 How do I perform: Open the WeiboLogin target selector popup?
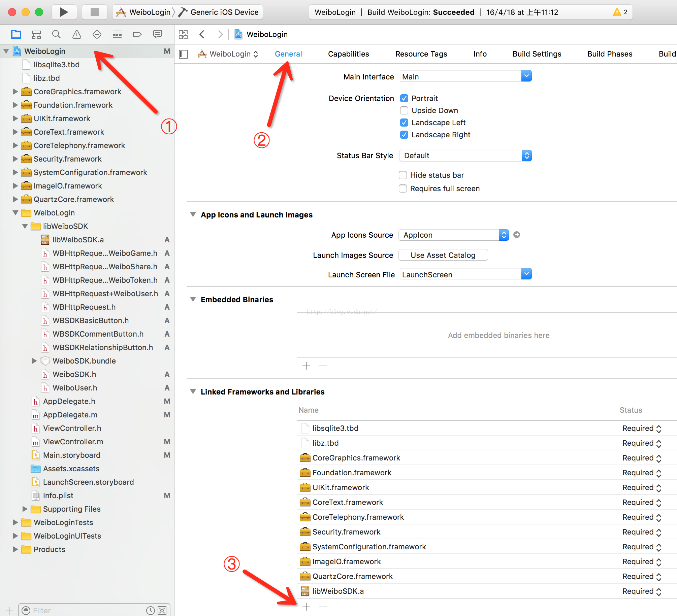228,54
